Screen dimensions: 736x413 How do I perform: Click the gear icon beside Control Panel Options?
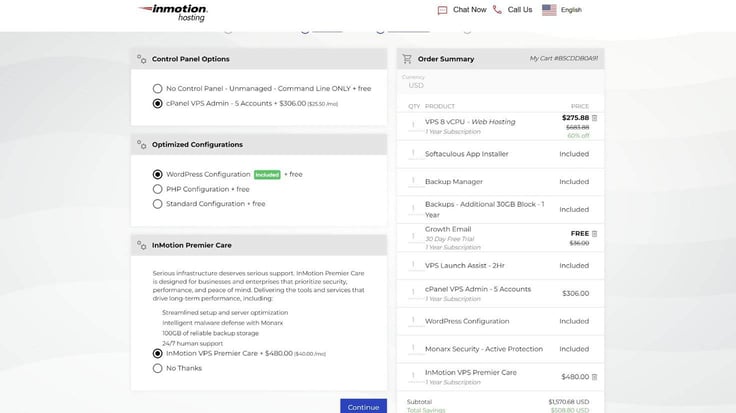click(x=141, y=59)
